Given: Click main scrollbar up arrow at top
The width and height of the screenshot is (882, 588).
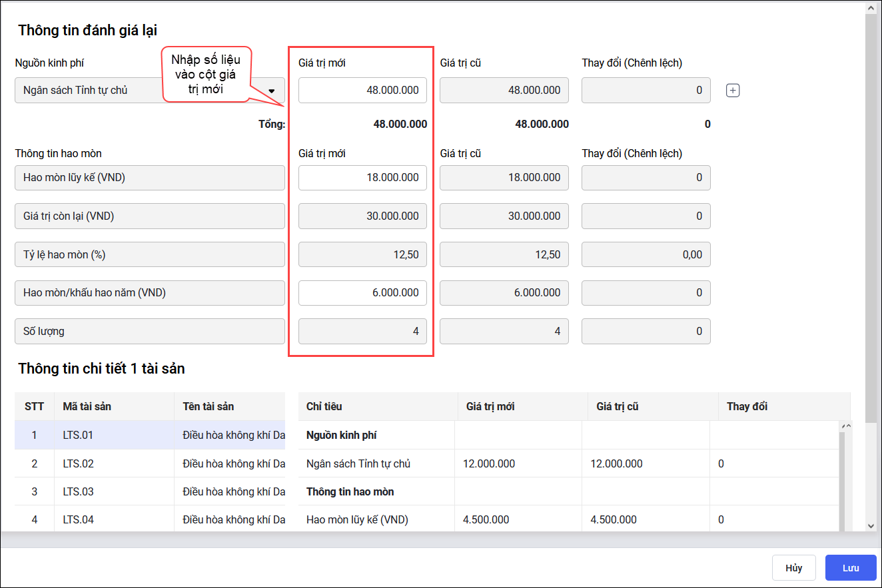Looking at the screenshot, I should pyautogui.click(x=871, y=8).
